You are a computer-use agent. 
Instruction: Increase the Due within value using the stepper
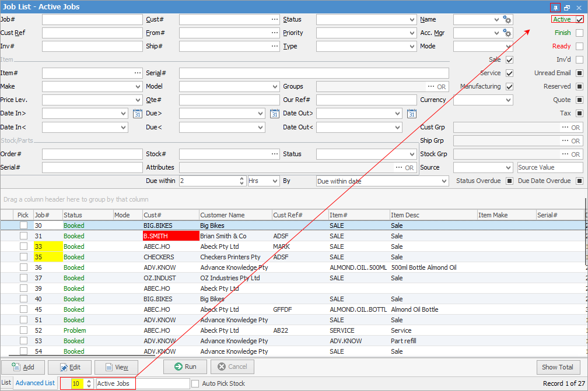pos(240,178)
